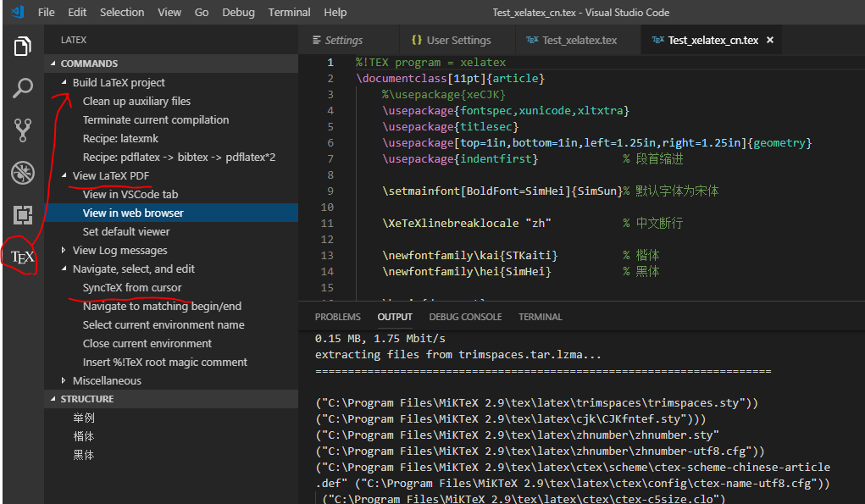Open the Selection menu
This screenshot has width=865, height=504.
[x=122, y=12]
